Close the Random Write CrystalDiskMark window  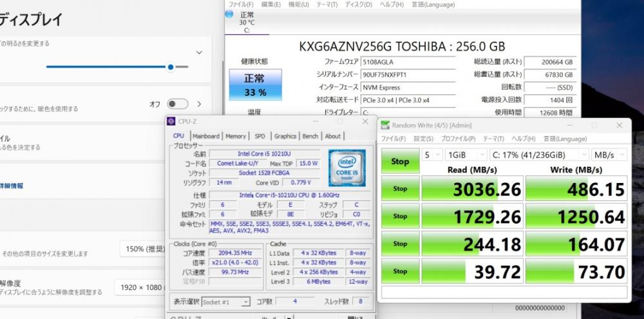click(620, 126)
